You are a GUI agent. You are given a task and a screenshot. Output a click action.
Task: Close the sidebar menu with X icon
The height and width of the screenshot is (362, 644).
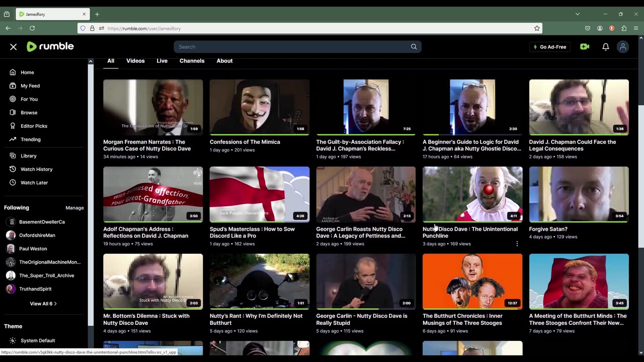pyautogui.click(x=14, y=47)
